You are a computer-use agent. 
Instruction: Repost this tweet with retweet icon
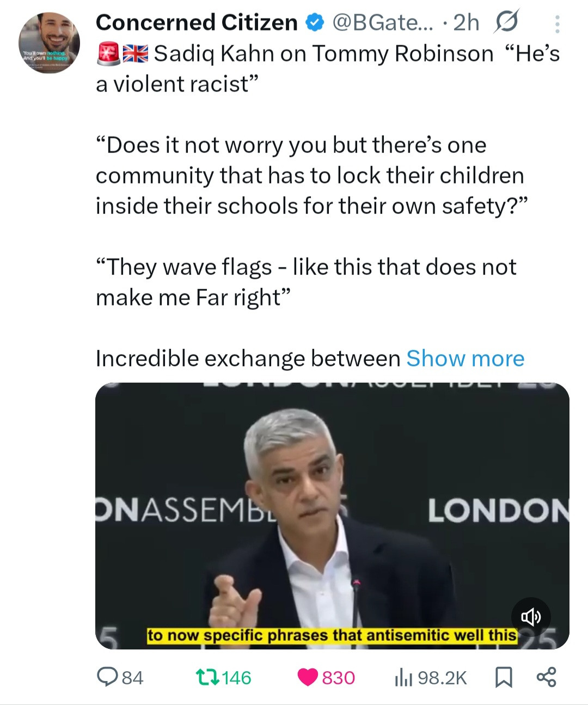207,677
